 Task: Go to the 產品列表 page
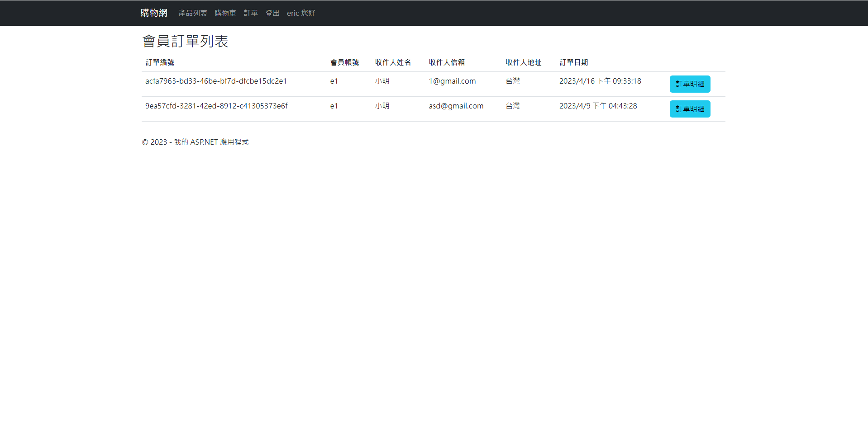click(x=193, y=13)
